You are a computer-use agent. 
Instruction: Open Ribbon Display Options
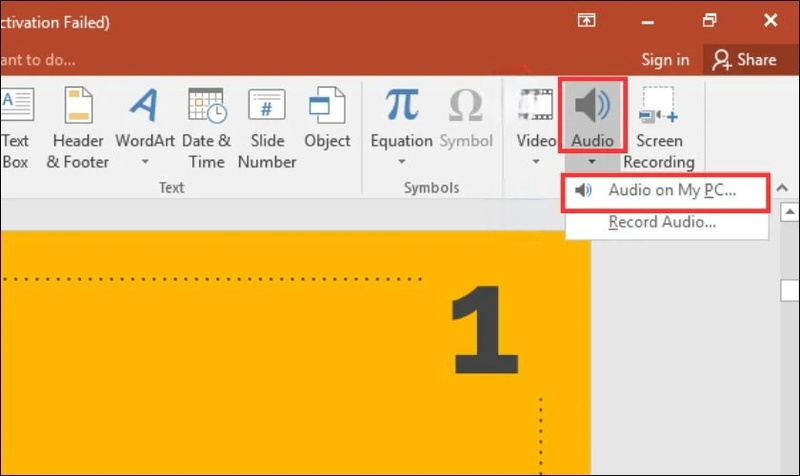tap(586, 20)
